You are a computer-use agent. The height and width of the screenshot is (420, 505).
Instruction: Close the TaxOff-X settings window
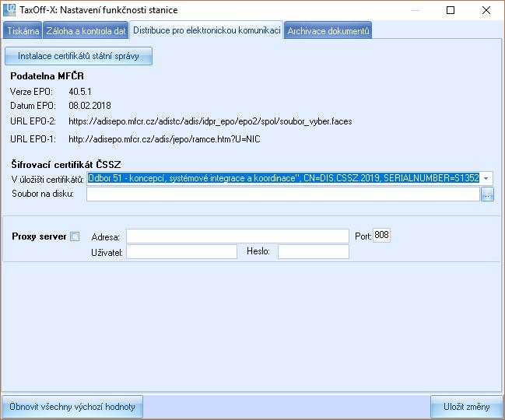click(x=486, y=10)
